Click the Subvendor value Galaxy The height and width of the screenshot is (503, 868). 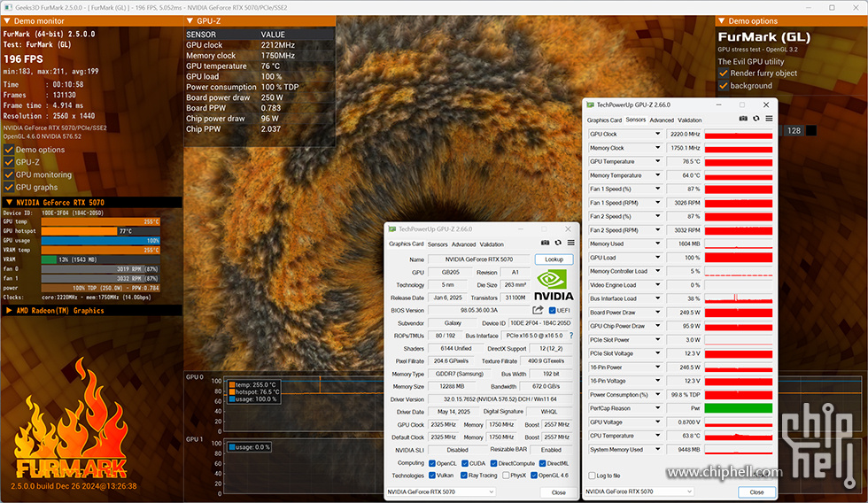click(x=453, y=323)
